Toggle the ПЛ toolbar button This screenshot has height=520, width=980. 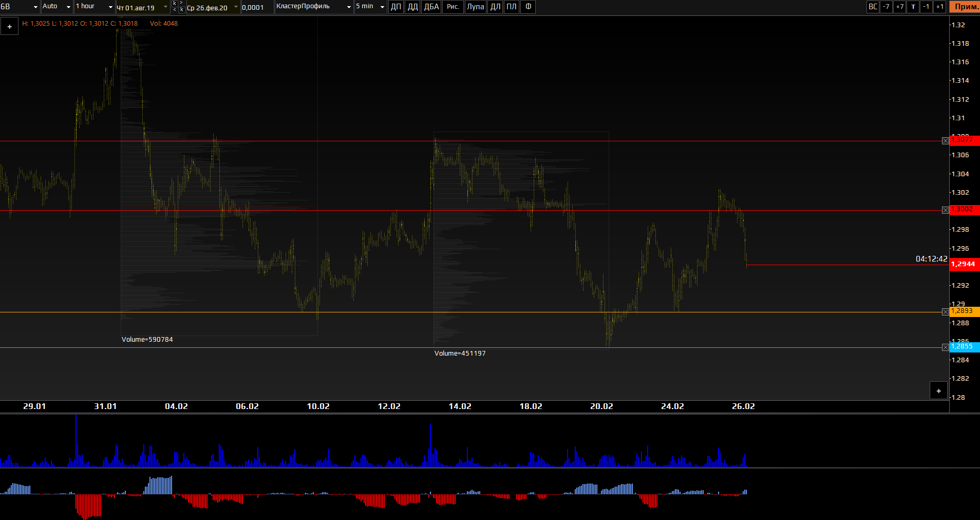512,7
